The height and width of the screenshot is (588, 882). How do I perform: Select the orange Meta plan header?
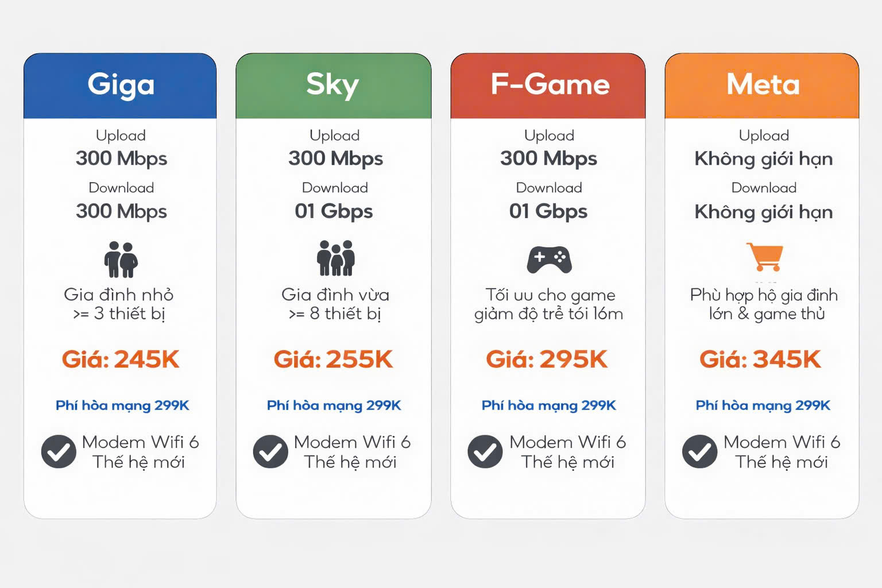pos(762,86)
